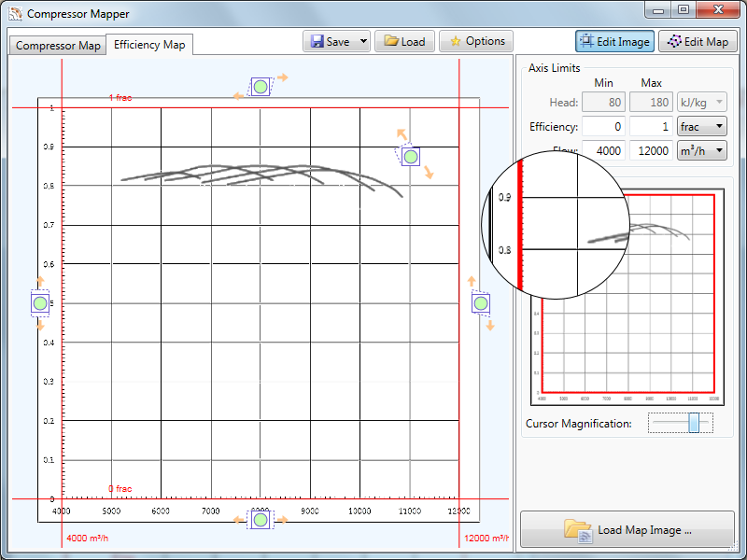The image size is (747, 560).
Task: Click the folder icon on Load
Action: click(x=391, y=41)
